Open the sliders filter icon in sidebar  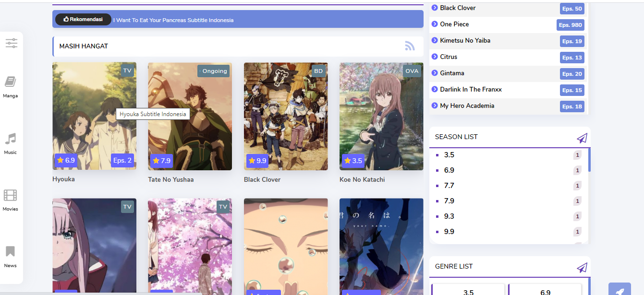[x=12, y=44]
